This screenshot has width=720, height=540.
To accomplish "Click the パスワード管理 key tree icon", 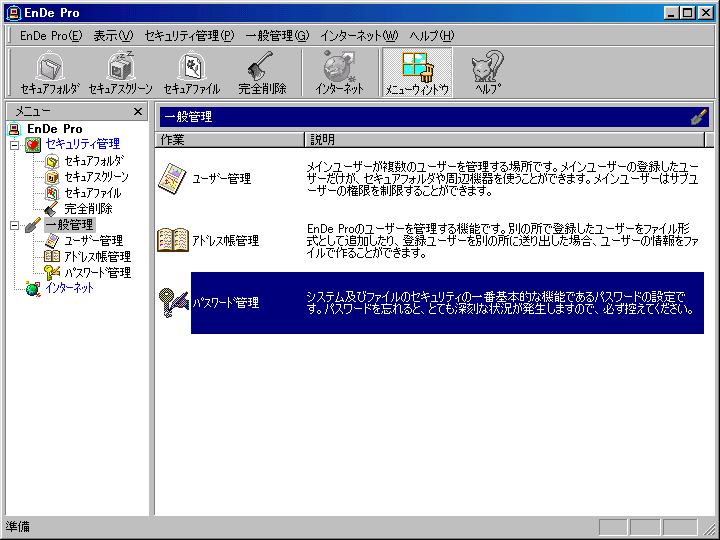I will [x=52, y=272].
